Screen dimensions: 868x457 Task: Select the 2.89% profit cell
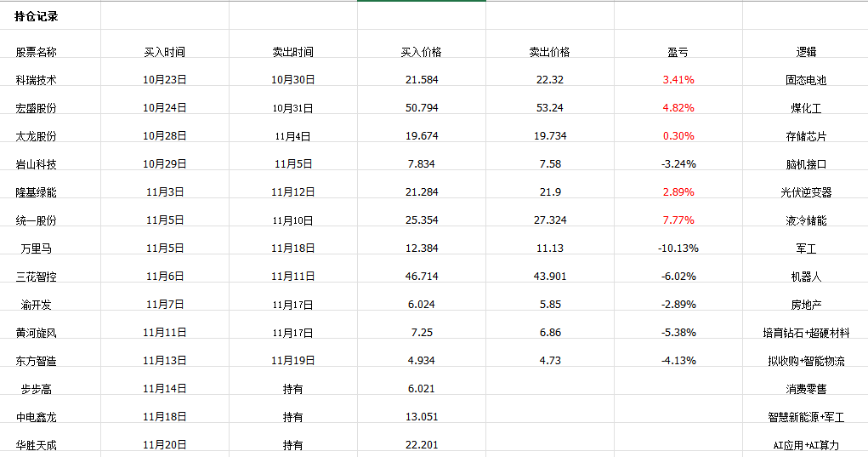[678, 192]
